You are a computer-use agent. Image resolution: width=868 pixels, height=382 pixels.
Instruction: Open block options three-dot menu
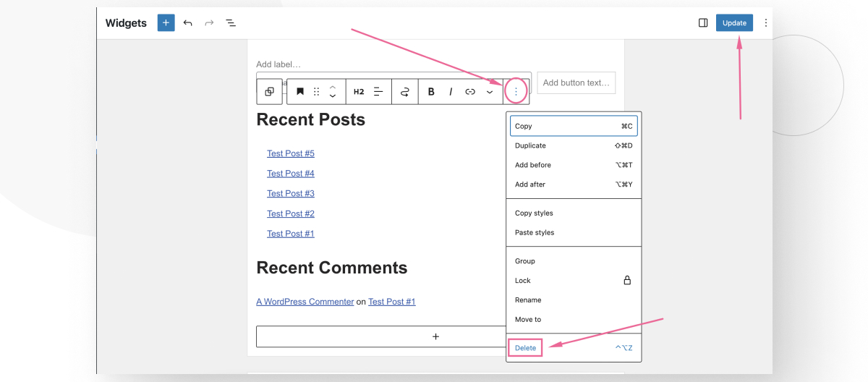click(x=516, y=92)
